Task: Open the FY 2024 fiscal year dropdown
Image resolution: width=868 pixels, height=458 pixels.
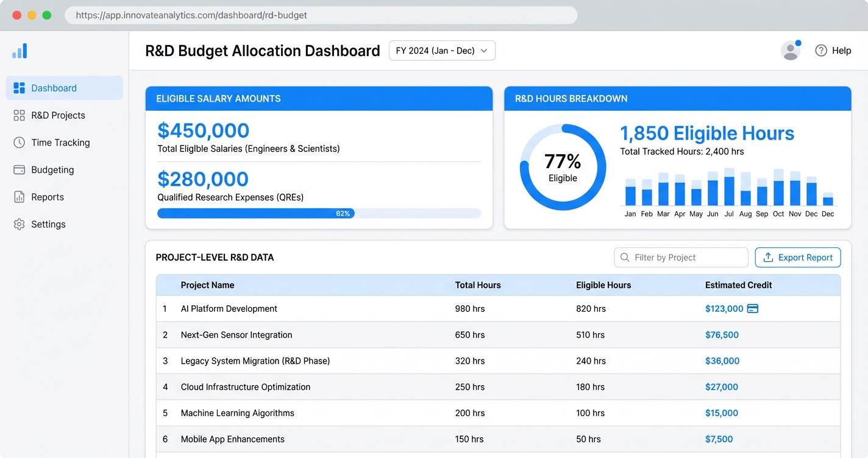Action: (442, 51)
